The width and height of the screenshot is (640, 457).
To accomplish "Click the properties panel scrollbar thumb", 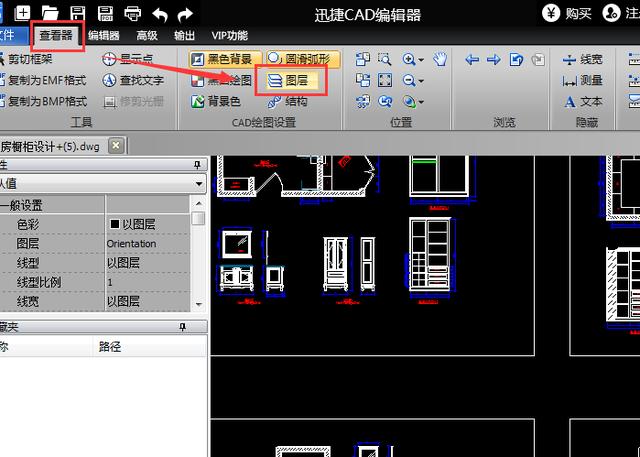I will click(x=198, y=218).
